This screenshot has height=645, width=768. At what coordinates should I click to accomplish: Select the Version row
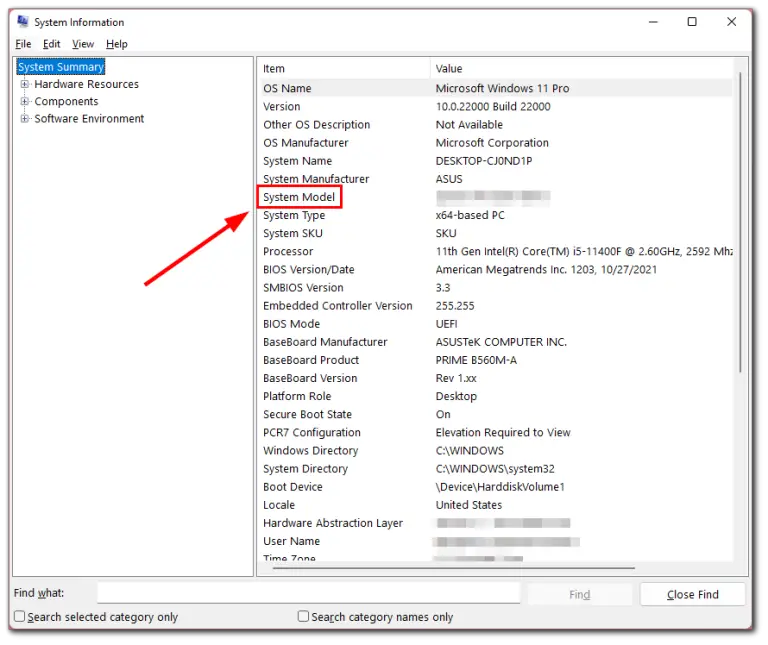(x=496, y=106)
